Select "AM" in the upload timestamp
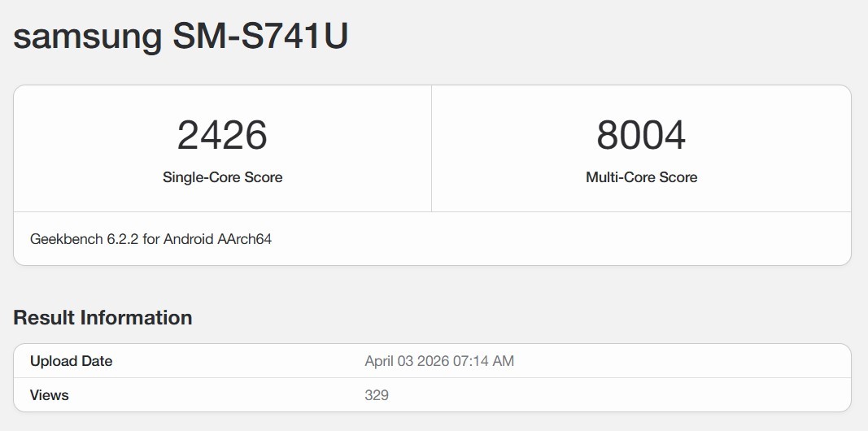 click(x=504, y=361)
